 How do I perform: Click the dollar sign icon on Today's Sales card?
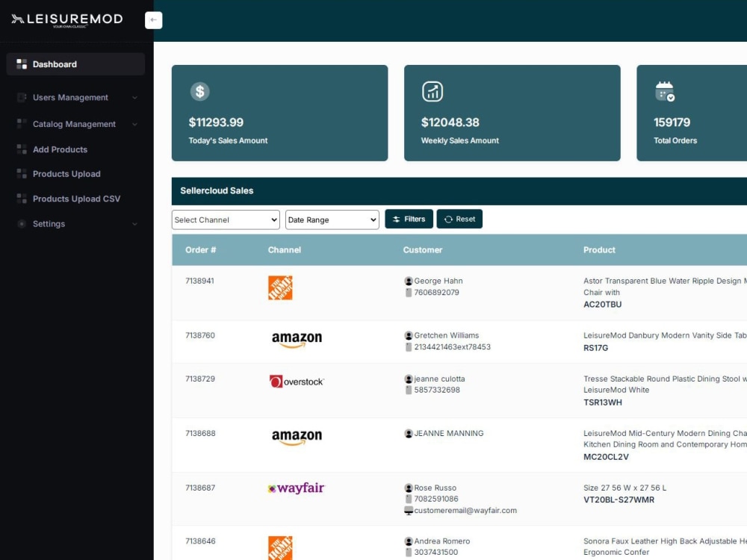(199, 91)
